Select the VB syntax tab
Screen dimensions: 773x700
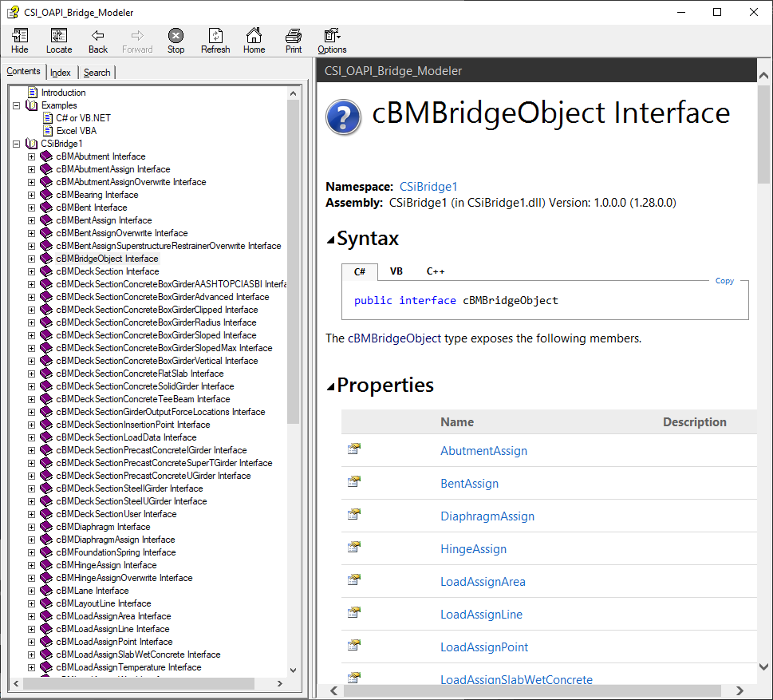[396, 271]
